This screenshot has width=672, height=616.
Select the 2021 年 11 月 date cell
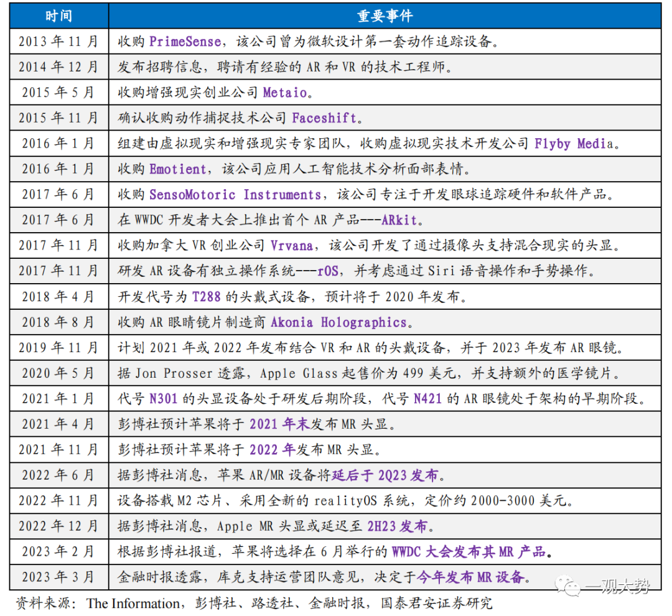(x=59, y=449)
